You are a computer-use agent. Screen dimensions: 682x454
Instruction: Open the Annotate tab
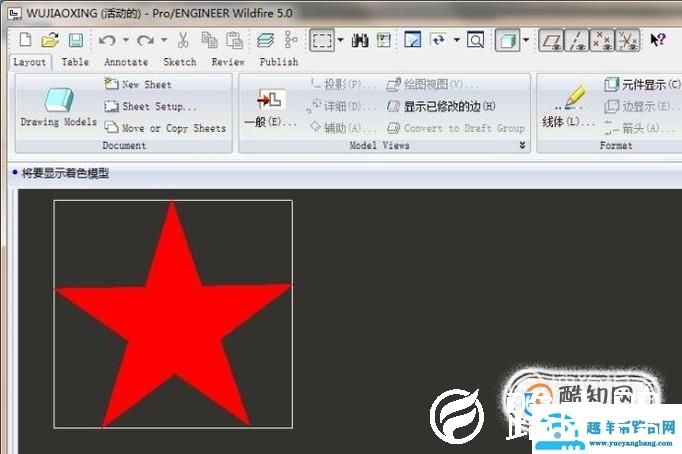click(x=126, y=62)
